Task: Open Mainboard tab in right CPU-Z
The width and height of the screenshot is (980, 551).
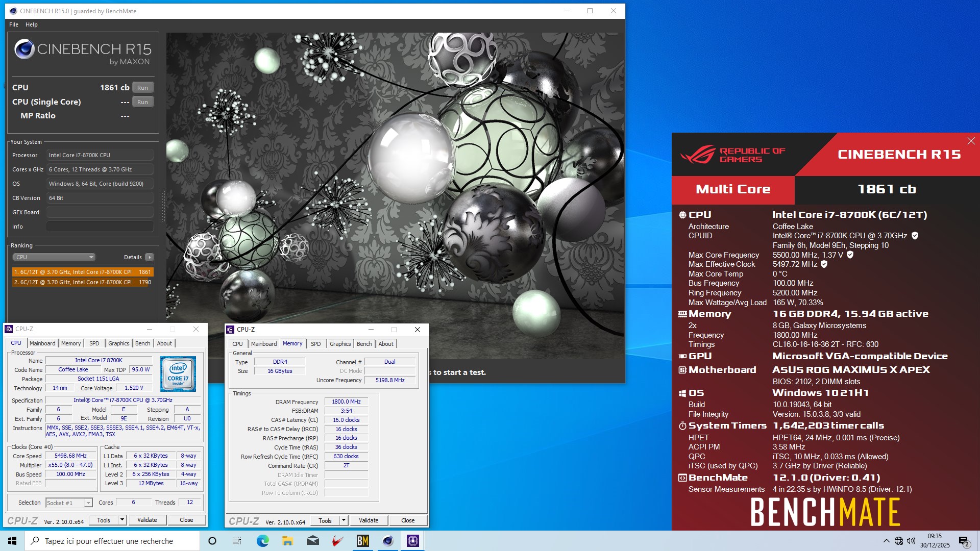Action: tap(264, 344)
